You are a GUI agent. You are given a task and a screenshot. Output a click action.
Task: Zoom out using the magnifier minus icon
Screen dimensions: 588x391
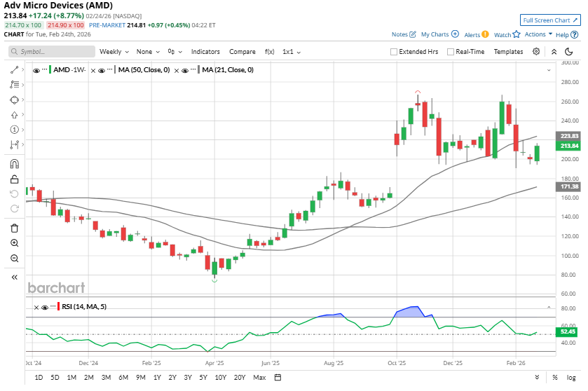[x=14, y=258]
